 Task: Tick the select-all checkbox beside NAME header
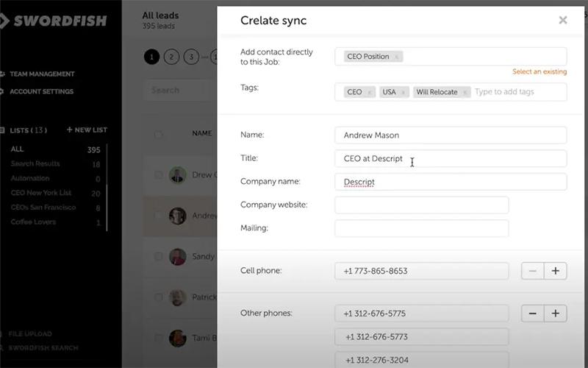tap(159, 134)
